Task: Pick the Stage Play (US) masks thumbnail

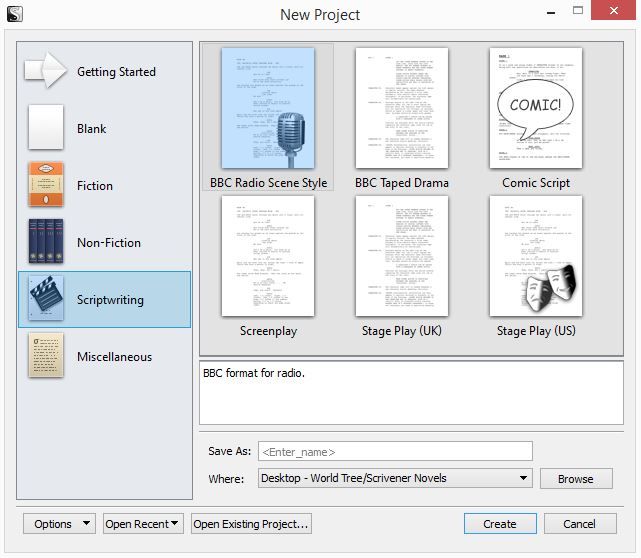Action: coord(536,256)
